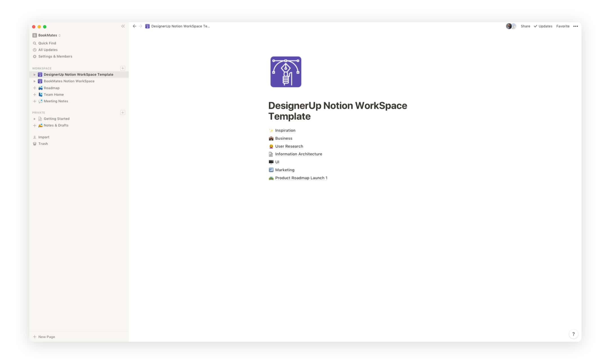Go back using the left arrow

click(x=134, y=26)
